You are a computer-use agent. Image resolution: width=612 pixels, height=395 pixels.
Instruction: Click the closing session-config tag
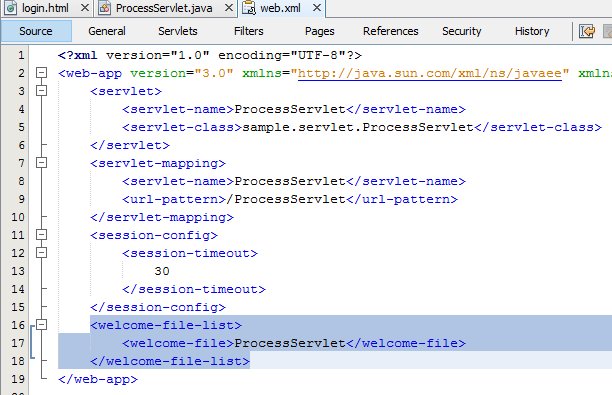coord(158,308)
